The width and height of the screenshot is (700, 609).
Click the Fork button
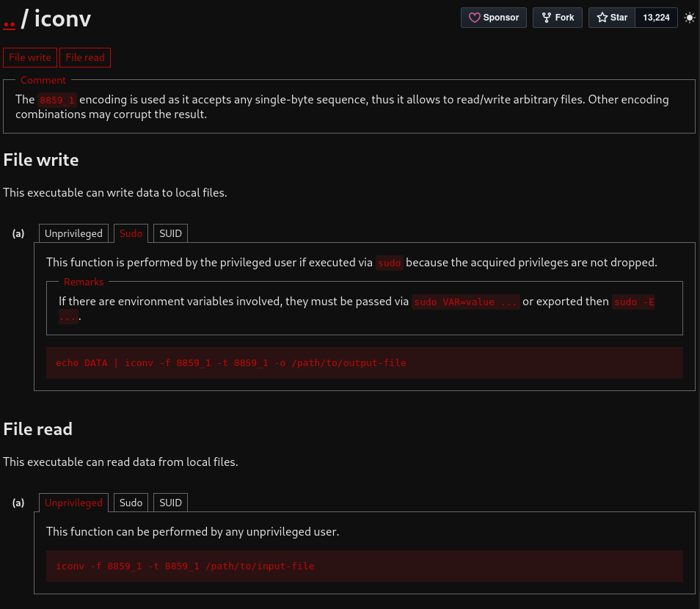(x=558, y=18)
